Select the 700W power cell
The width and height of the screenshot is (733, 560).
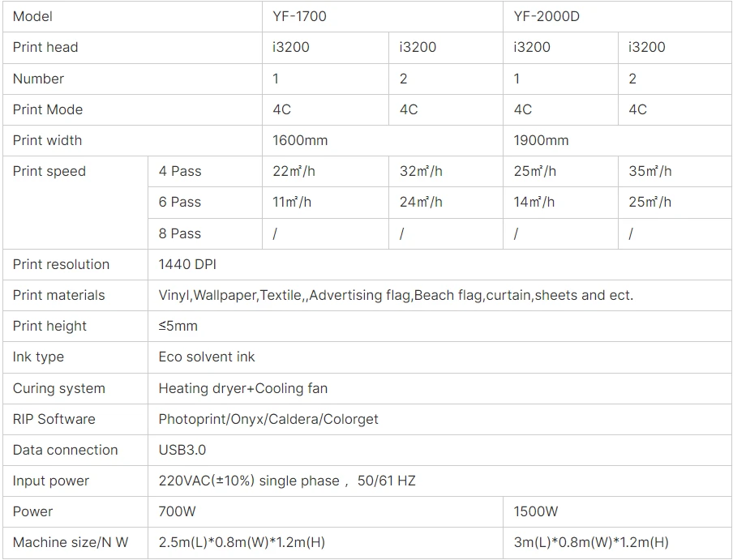pyautogui.click(x=325, y=511)
